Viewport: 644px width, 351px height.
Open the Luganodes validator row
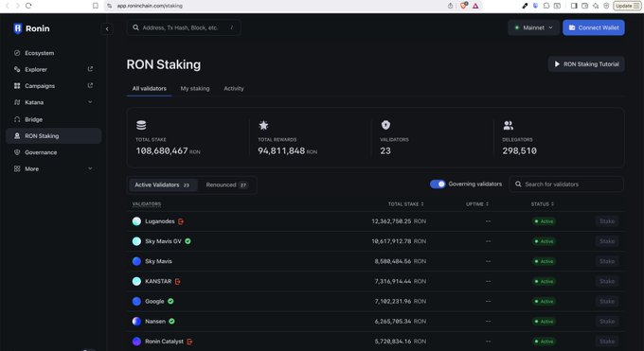pos(375,221)
